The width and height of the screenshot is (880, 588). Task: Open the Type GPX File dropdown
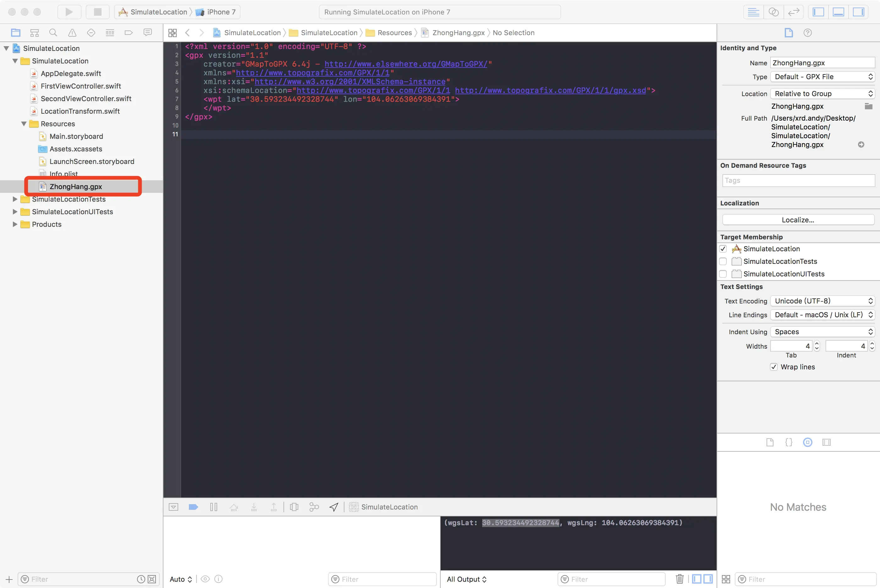click(x=822, y=77)
